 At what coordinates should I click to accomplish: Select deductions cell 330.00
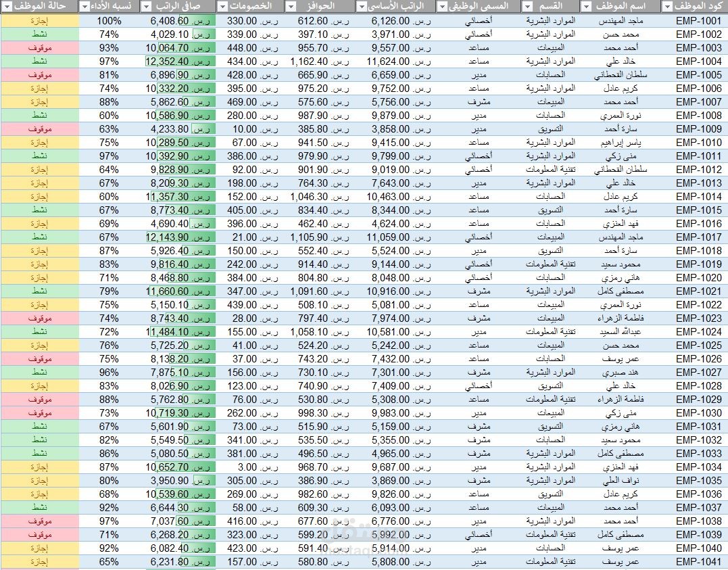pos(250,21)
